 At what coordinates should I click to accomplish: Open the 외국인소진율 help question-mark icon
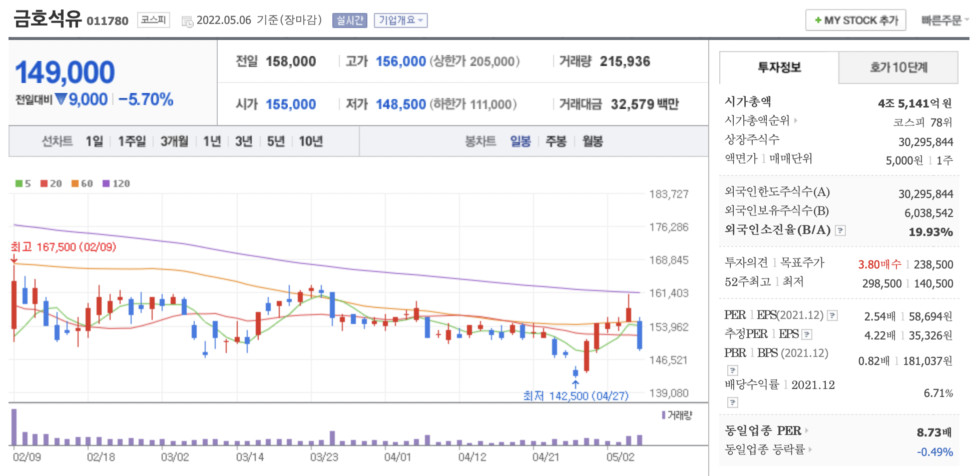[841, 230]
